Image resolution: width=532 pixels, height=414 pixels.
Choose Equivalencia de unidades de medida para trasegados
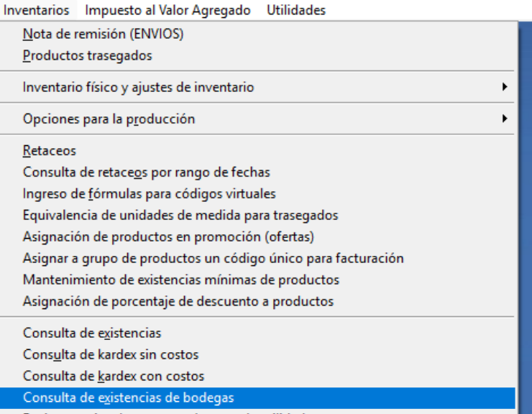[180, 215]
